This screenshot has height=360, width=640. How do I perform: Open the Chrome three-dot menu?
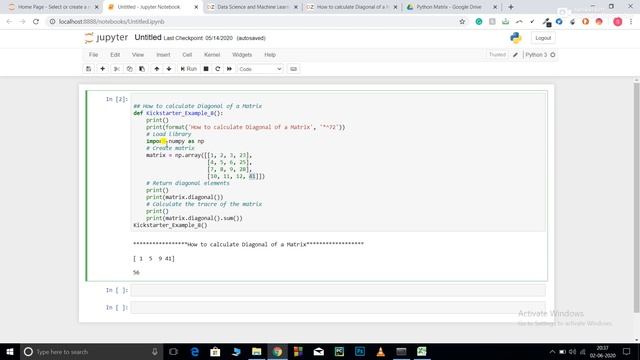pos(631,22)
